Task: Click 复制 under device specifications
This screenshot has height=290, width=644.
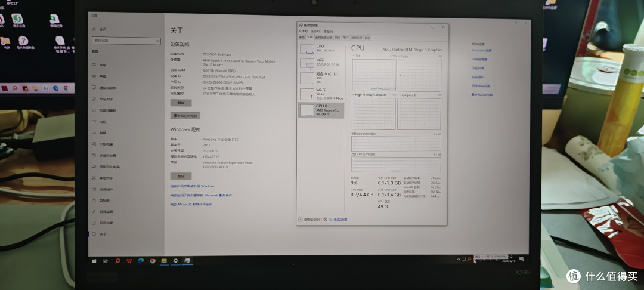Action: coord(181,103)
